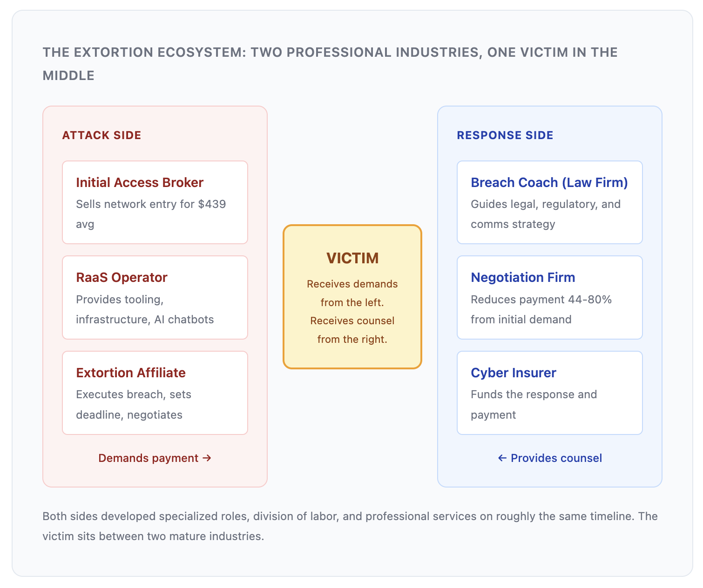Click the Initial Access Broker heading
Screen dimensions: 703x588
(140, 182)
